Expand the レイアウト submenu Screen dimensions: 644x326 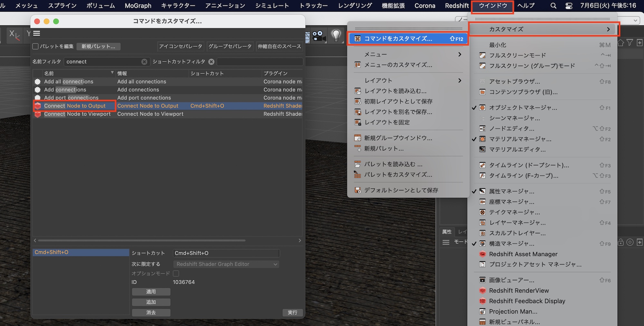click(408, 81)
